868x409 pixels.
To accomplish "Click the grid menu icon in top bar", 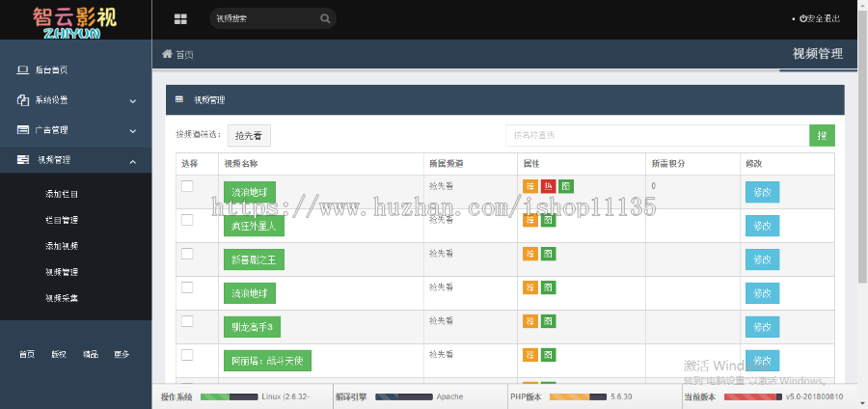I will point(180,19).
